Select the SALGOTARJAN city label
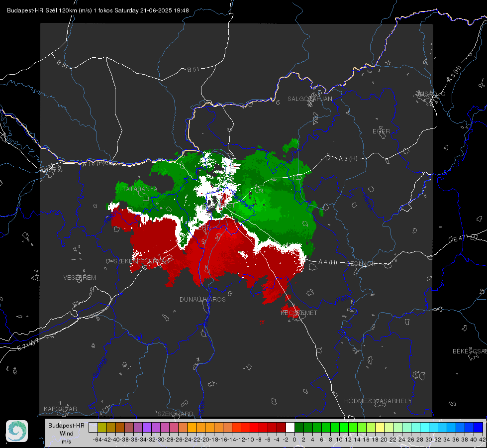The width and height of the screenshot is (487, 448). tap(309, 99)
